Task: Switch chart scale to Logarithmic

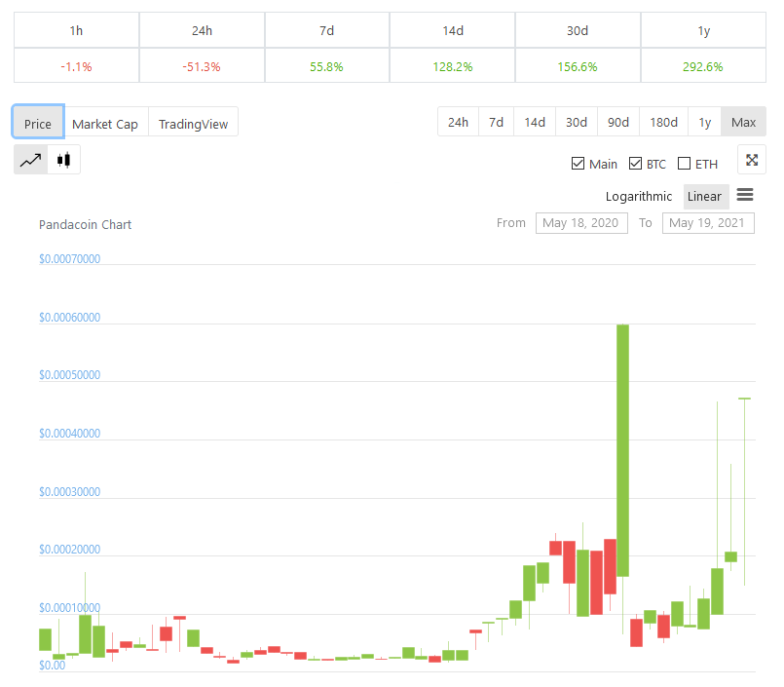Action: pyautogui.click(x=639, y=196)
